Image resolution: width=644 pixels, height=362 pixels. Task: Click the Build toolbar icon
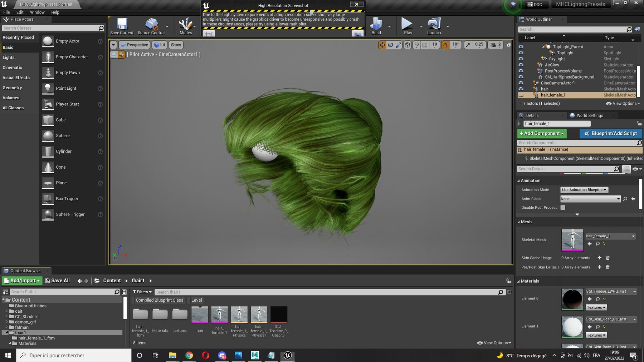pos(376,26)
